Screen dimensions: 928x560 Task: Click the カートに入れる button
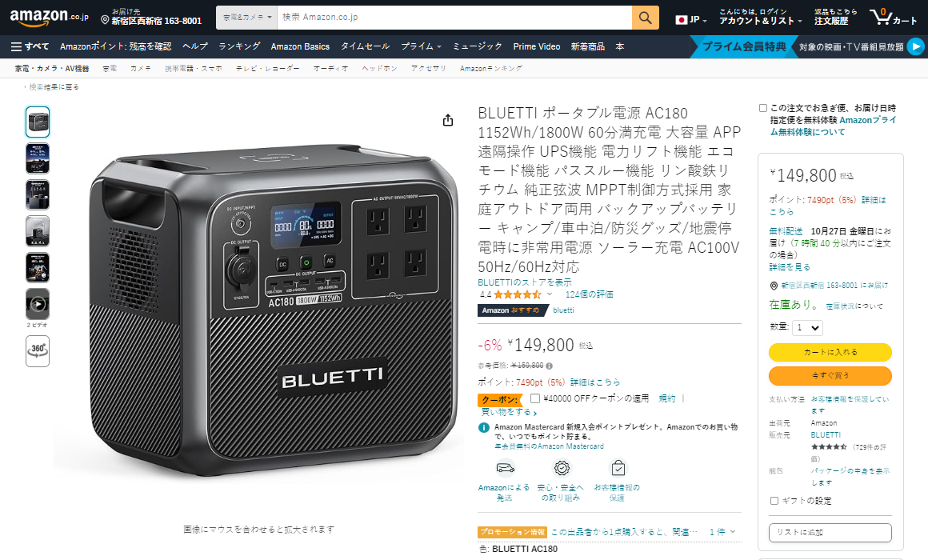(x=830, y=352)
